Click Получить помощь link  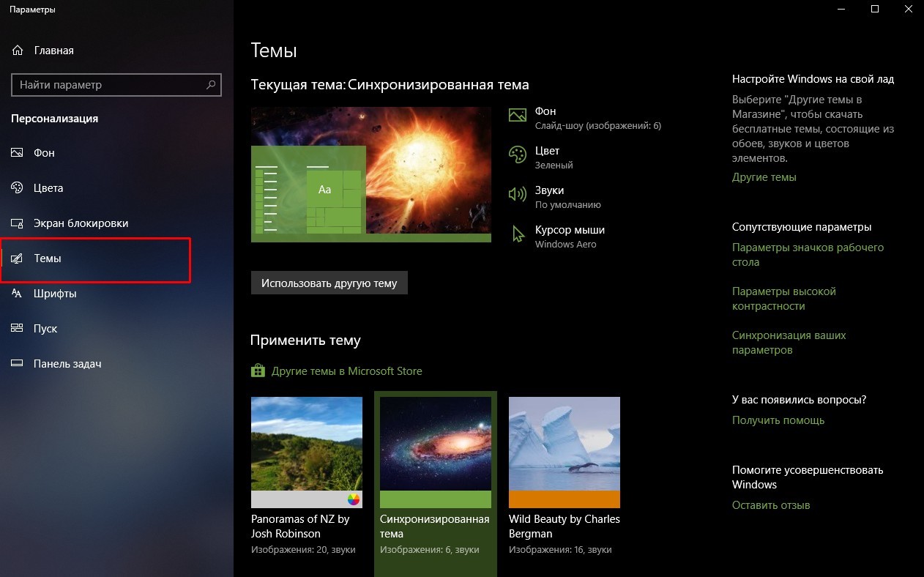(778, 420)
